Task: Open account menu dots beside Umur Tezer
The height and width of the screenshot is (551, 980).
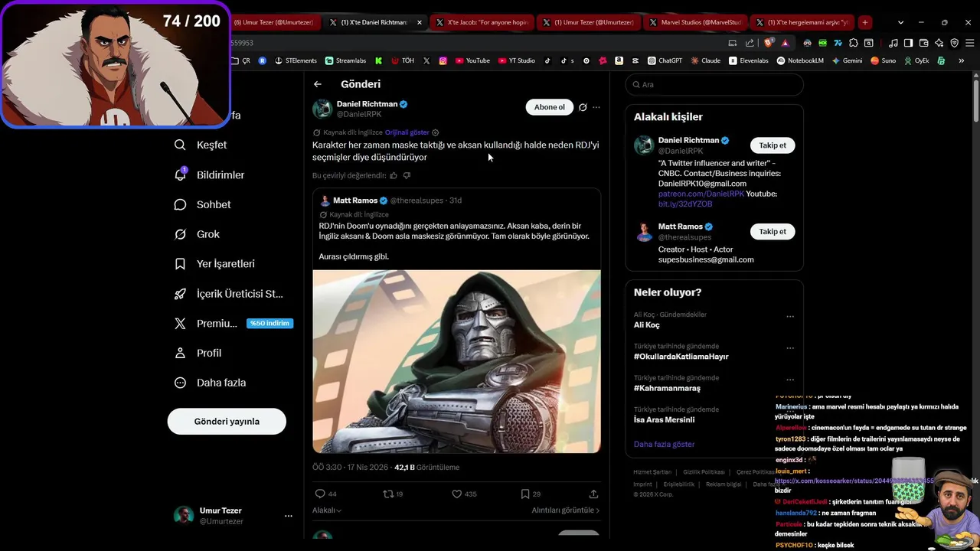Action: (x=289, y=516)
